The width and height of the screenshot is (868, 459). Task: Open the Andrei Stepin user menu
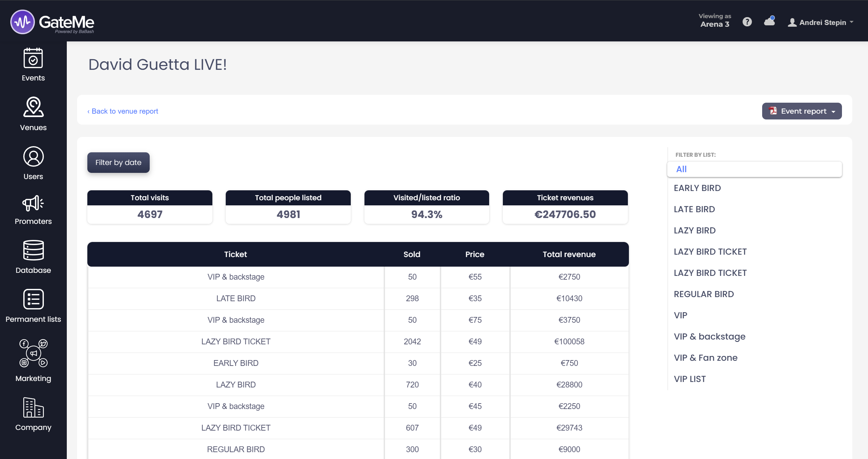821,23
